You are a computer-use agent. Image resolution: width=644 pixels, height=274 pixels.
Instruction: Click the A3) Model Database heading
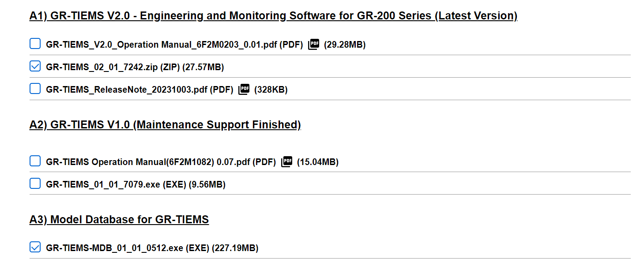[119, 219]
